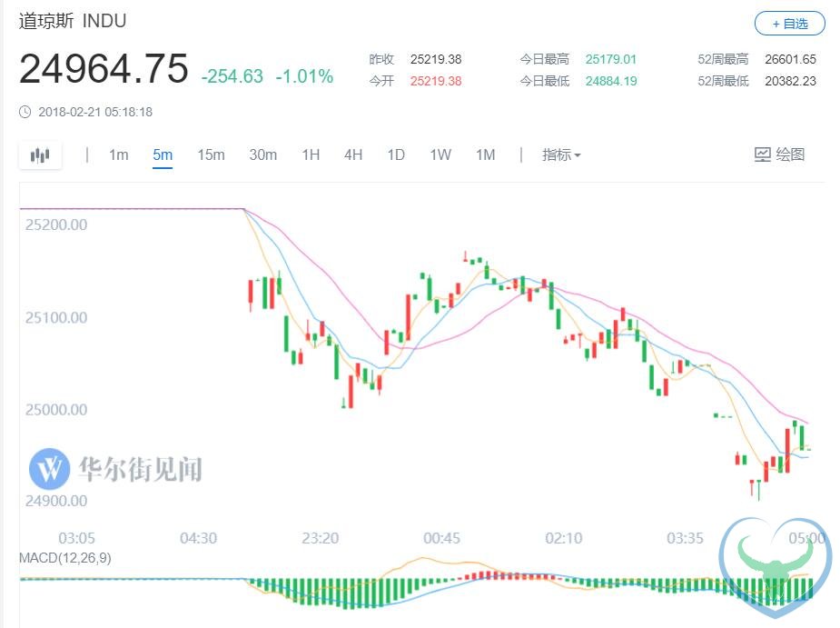Click the 今开 value in red
This screenshot has height=628, width=840.
[436, 81]
